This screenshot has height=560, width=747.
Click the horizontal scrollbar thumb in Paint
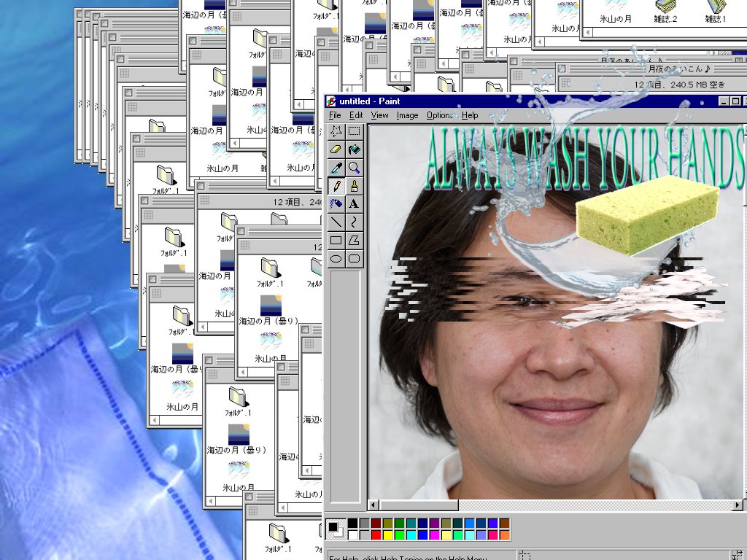[x=419, y=505]
